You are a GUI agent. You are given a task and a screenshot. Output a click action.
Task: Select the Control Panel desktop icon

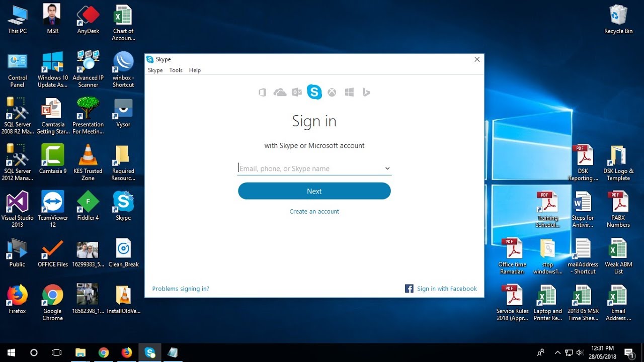pyautogui.click(x=18, y=69)
